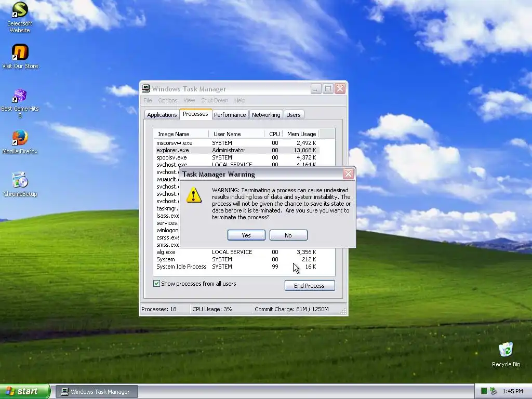The image size is (532, 399).
Task: Click the Task Manager title bar icon
Action: pyautogui.click(x=146, y=88)
